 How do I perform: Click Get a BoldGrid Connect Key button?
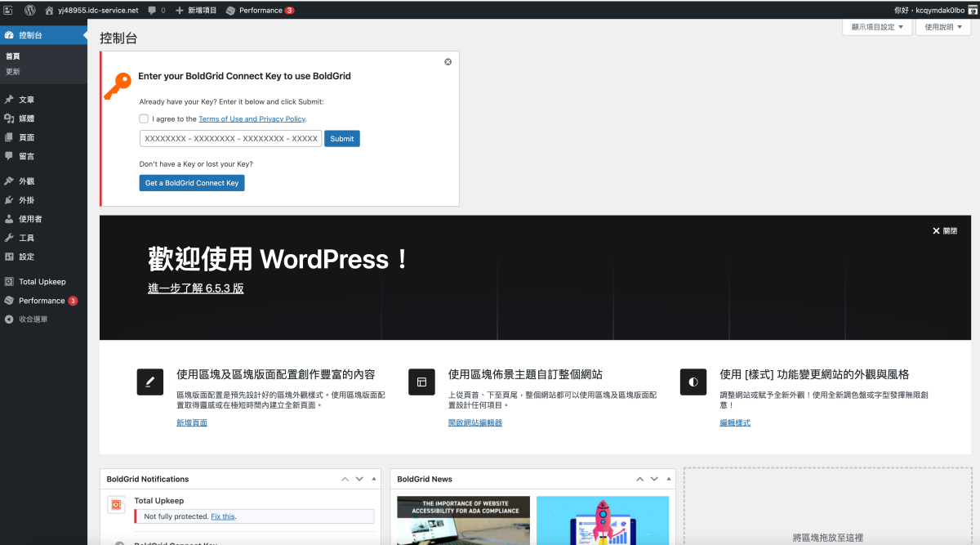coord(192,183)
